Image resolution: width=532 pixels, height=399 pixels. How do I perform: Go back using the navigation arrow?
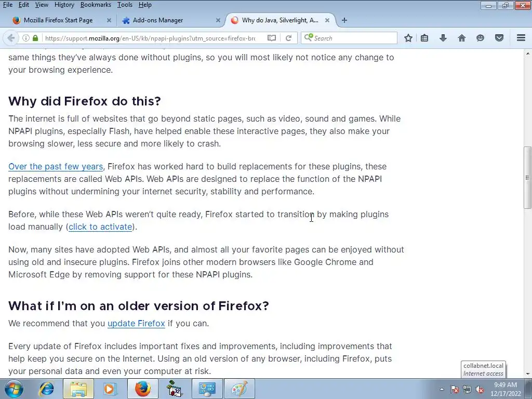[11, 38]
